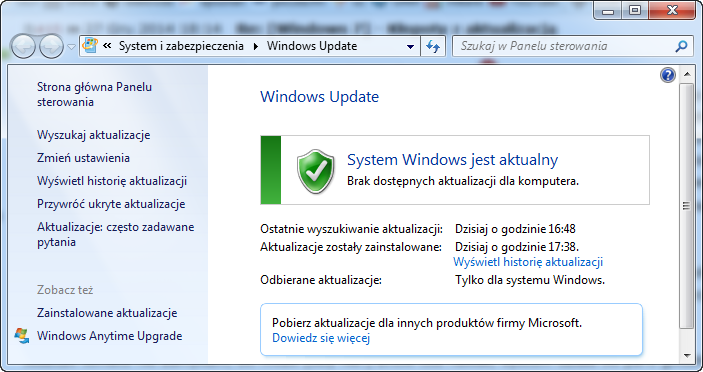Click Pobierz aktualizacje dla innych produktów text

(427, 323)
